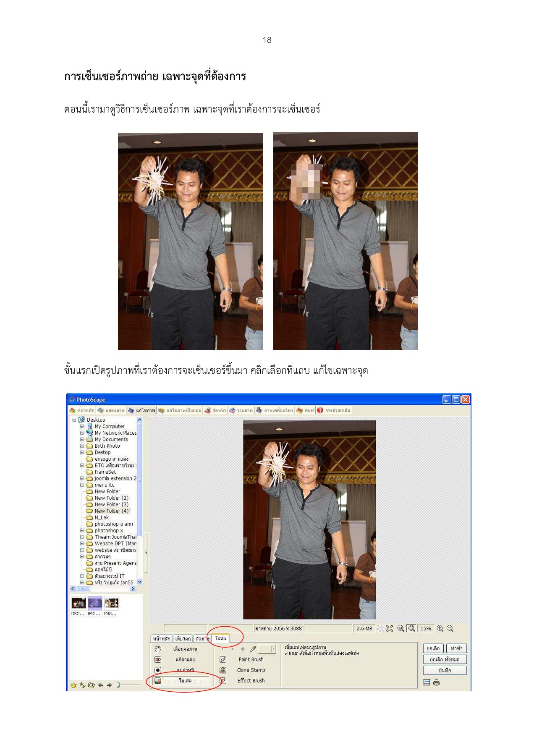Collapse the Desktop tree root
The height and width of the screenshot is (756, 534).
[x=74, y=420]
